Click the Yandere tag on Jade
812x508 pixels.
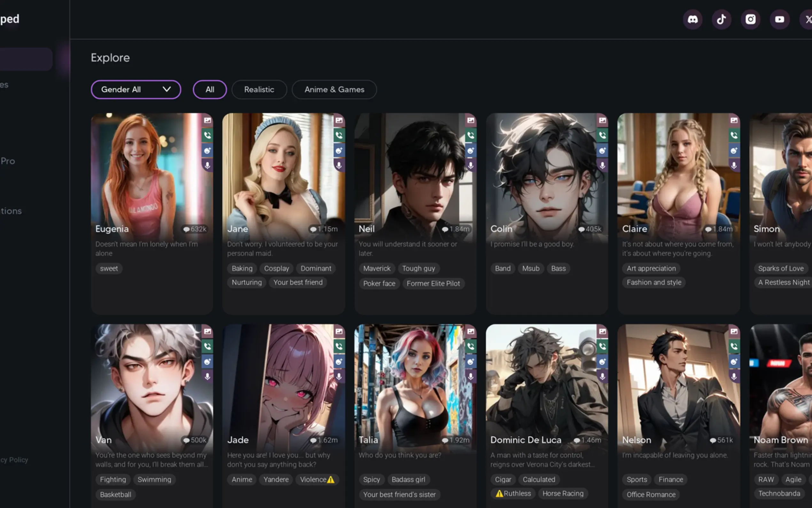276,480
